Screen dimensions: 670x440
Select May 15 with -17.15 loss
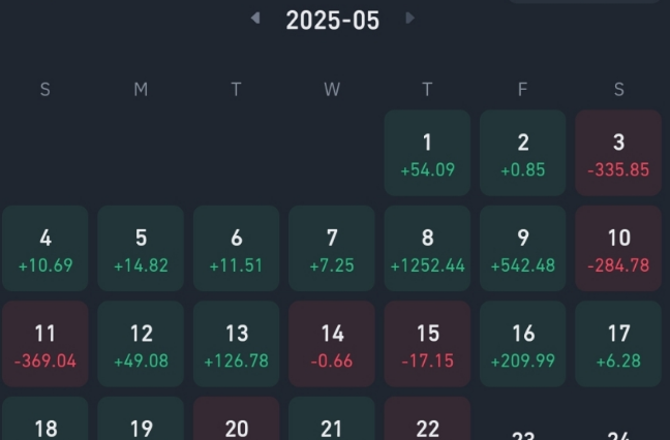click(427, 345)
